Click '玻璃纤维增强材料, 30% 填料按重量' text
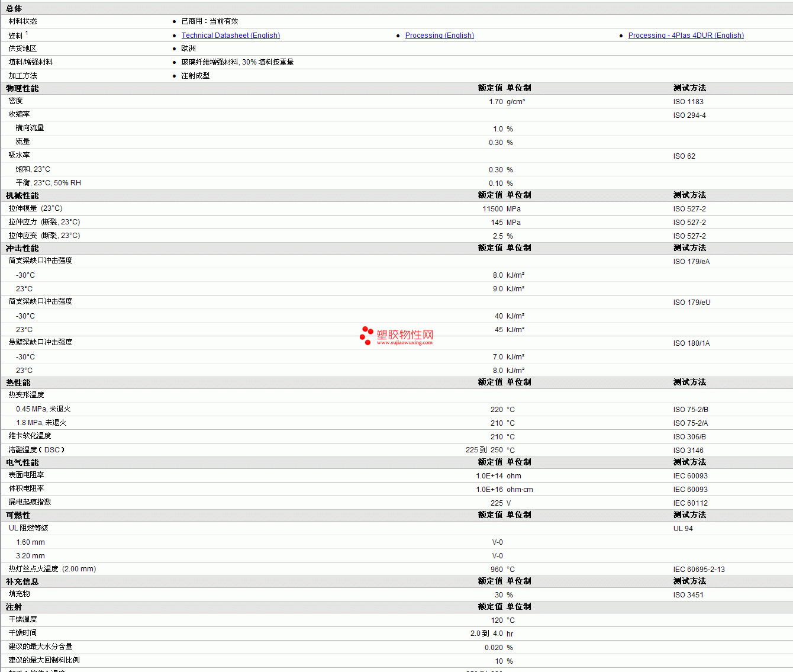 237,62
